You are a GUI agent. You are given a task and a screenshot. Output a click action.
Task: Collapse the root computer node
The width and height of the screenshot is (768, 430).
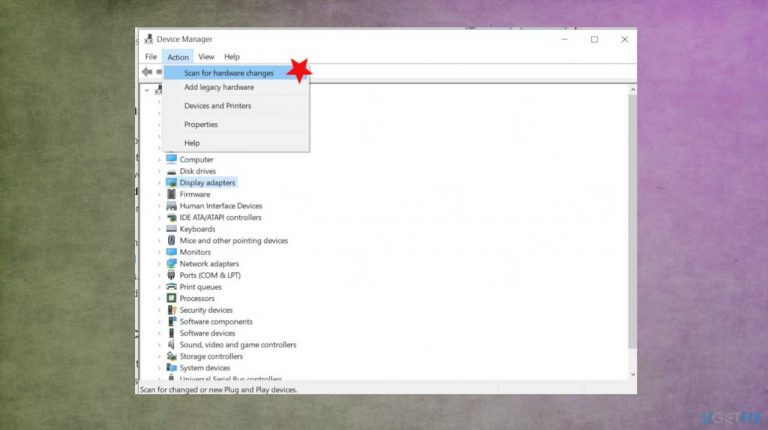147,90
